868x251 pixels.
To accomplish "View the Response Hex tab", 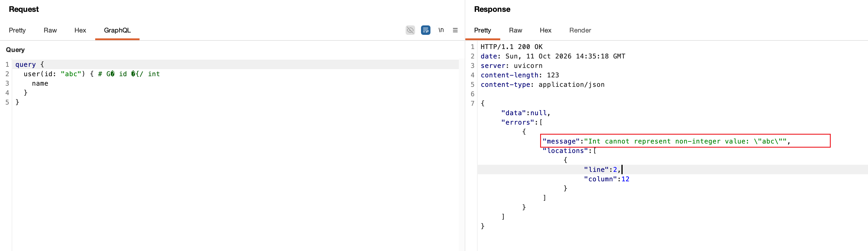I will point(545,30).
